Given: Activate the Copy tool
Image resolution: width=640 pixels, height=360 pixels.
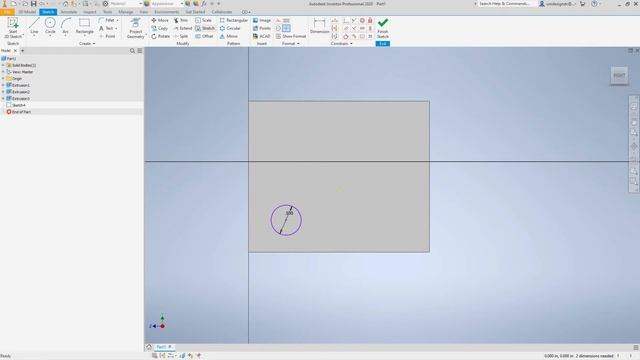Looking at the screenshot, I should [160, 28].
